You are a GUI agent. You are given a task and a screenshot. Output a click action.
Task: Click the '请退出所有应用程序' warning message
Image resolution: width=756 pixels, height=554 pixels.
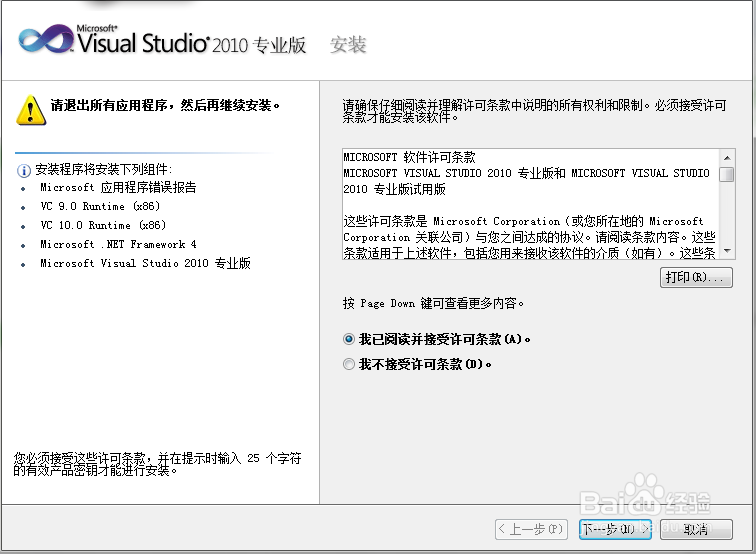pos(165,105)
